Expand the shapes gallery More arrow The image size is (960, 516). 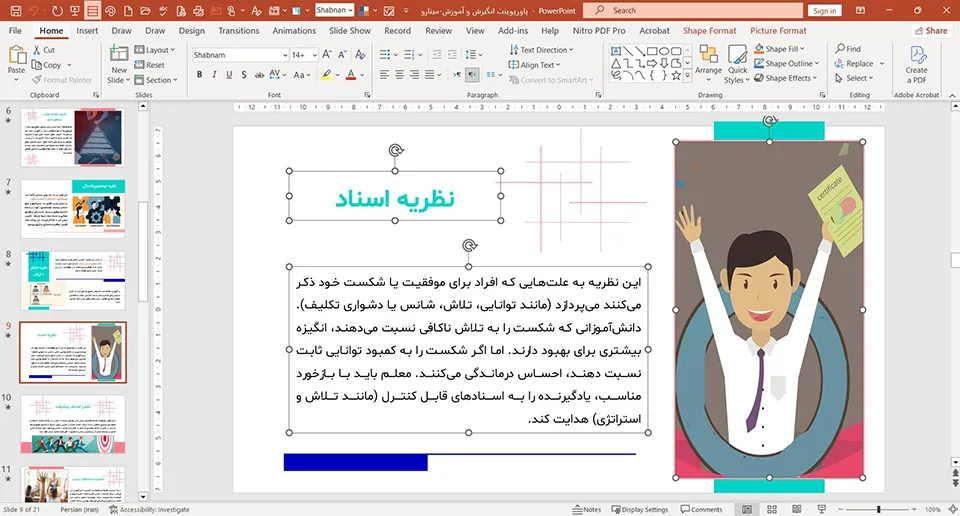click(x=688, y=75)
